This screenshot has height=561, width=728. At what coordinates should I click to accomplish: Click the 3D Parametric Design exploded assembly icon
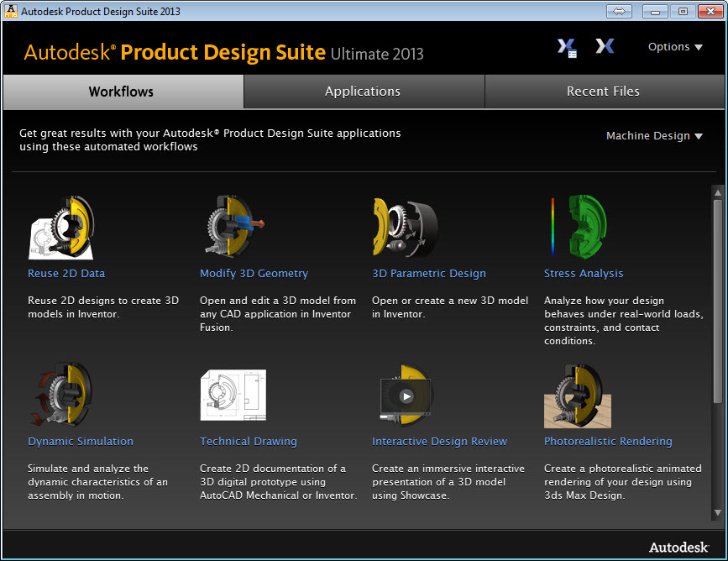point(406,227)
